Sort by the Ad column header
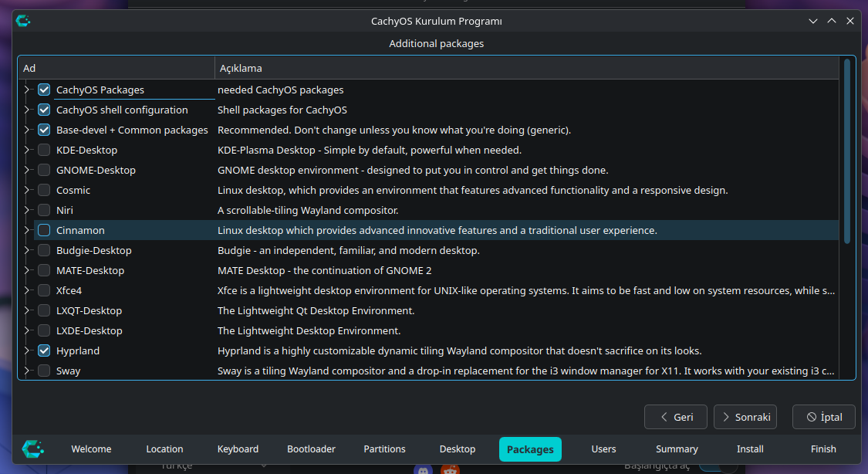The image size is (868, 474). [117, 68]
